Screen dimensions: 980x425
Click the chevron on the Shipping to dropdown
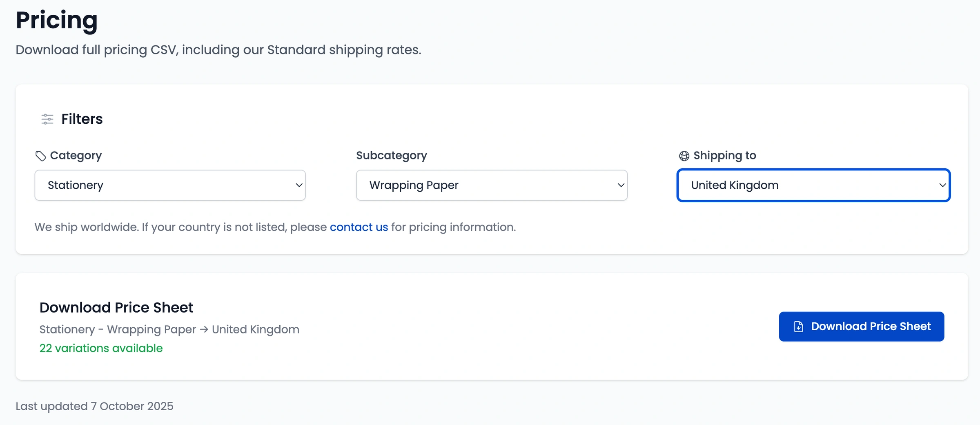[942, 185]
